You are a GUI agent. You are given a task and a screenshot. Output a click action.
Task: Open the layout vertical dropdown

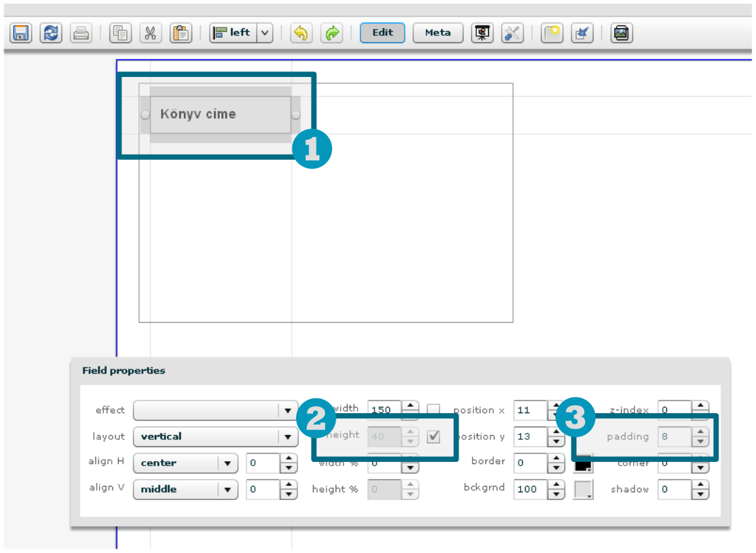(287, 437)
